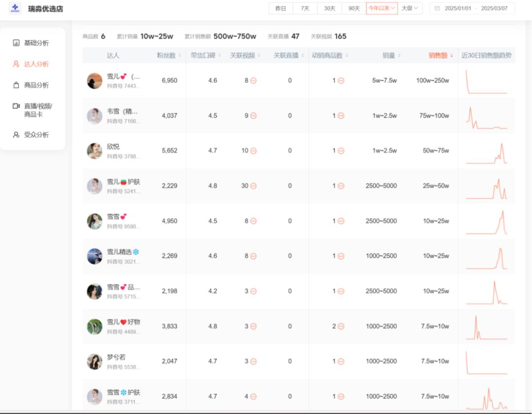Click more icon next to 雪儿好物's 2 products
The image size is (532, 414).
click(340, 326)
